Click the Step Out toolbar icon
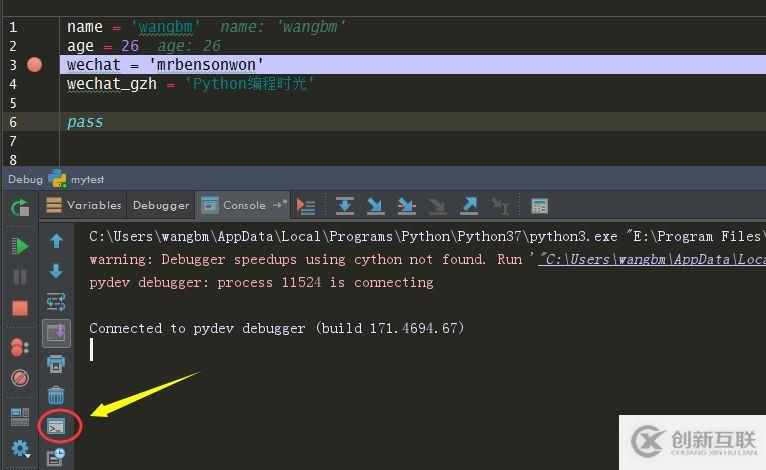The image size is (766, 470). [469, 206]
